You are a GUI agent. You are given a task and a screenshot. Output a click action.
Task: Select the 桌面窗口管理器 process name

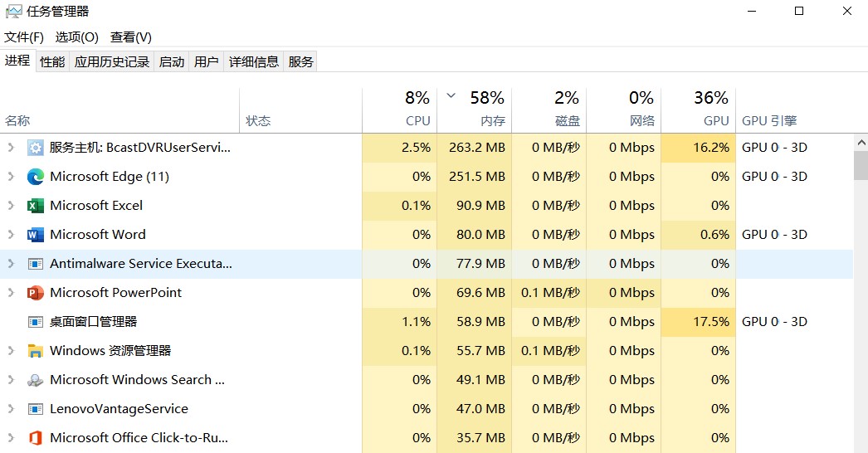click(93, 322)
